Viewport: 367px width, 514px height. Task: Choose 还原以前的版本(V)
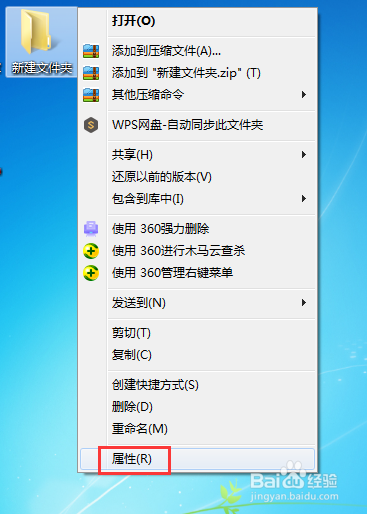pyautogui.click(x=198, y=177)
